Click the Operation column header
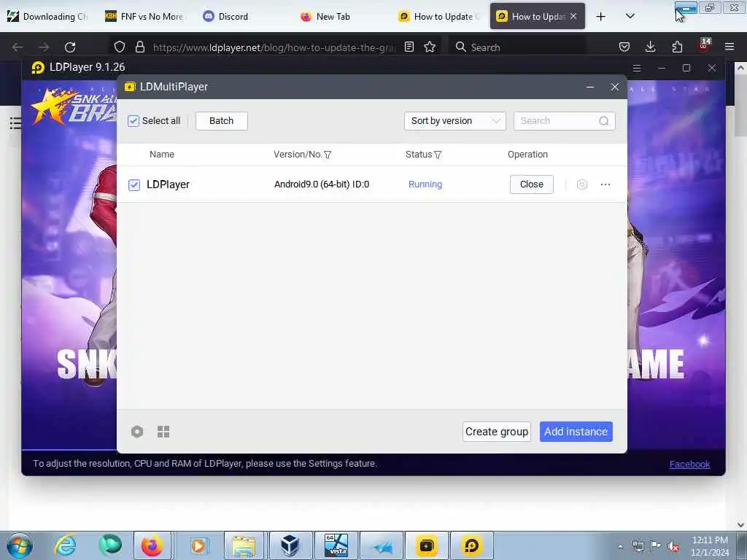This screenshot has width=747, height=560. 527,155
